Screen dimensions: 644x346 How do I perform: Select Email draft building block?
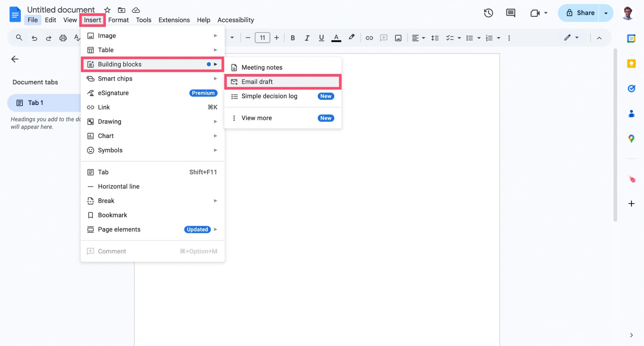pyautogui.click(x=257, y=82)
